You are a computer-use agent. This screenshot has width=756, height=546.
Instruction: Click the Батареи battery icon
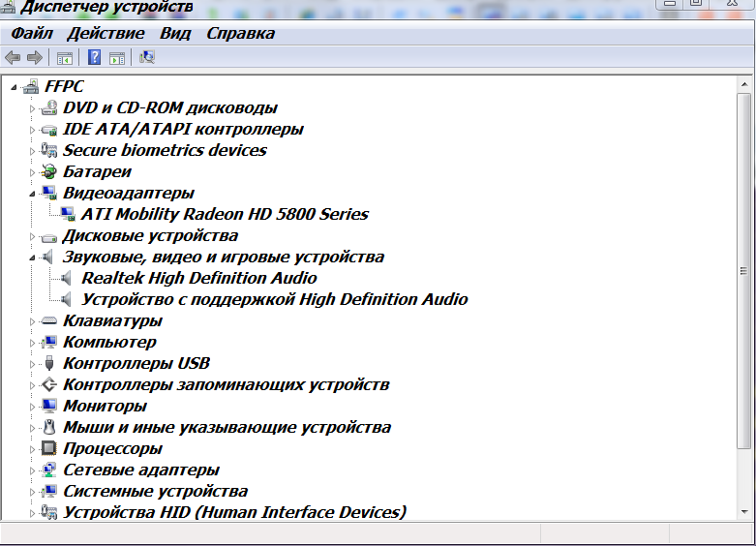[49, 171]
